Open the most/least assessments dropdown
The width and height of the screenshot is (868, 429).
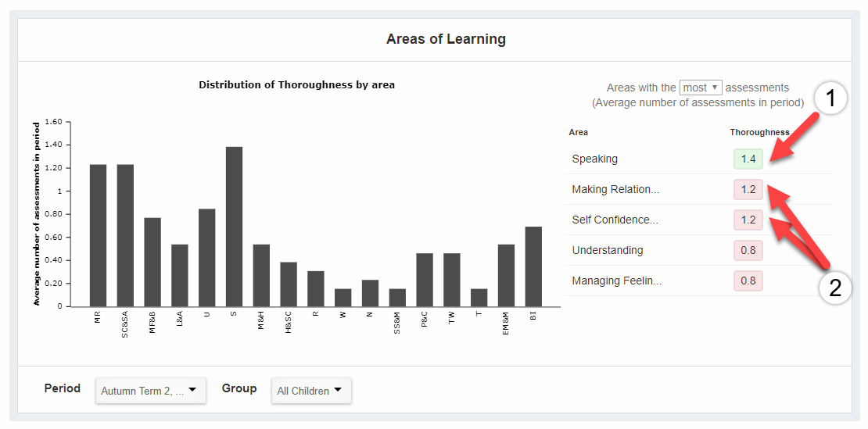click(701, 88)
